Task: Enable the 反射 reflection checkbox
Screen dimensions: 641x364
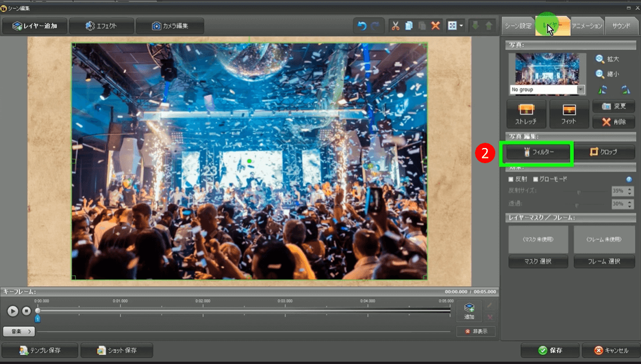Action: pyautogui.click(x=511, y=179)
